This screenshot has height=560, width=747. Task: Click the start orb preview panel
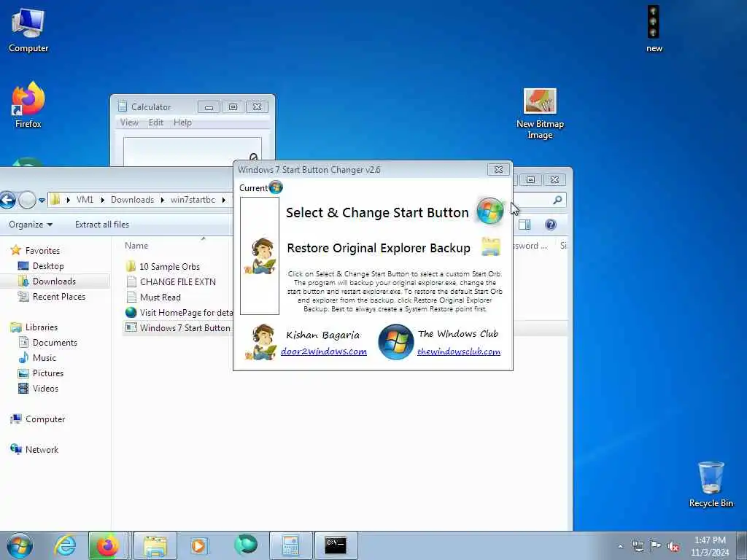point(260,256)
